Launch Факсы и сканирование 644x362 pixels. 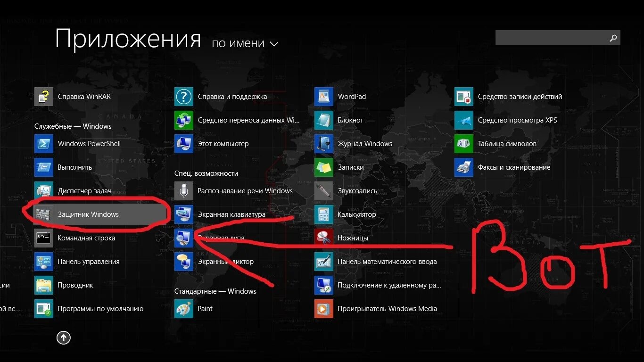coord(503,167)
